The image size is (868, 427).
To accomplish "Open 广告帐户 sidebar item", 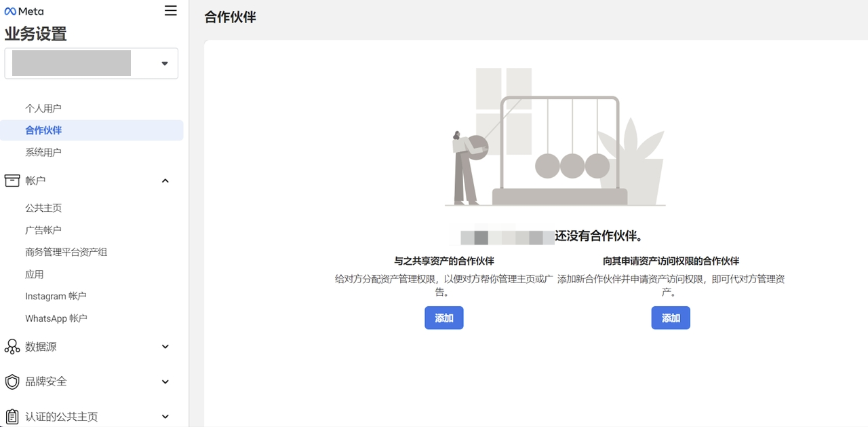I will point(43,230).
